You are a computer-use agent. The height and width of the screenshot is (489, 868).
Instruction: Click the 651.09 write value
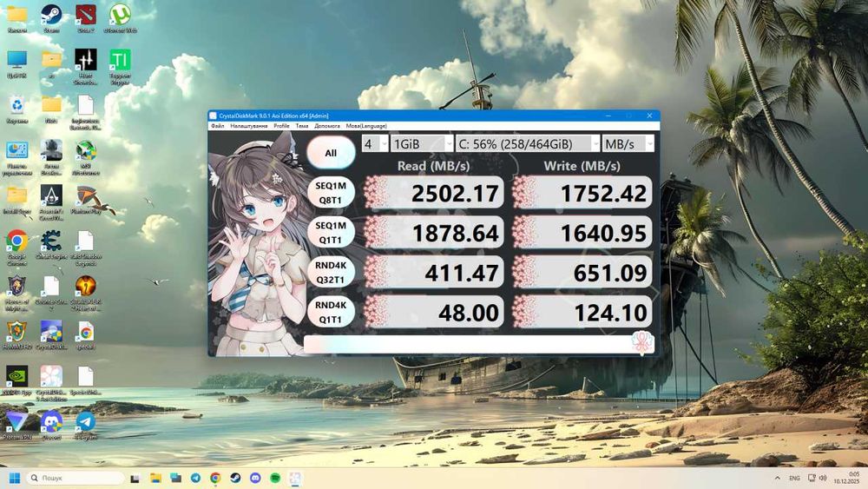[x=582, y=273]
